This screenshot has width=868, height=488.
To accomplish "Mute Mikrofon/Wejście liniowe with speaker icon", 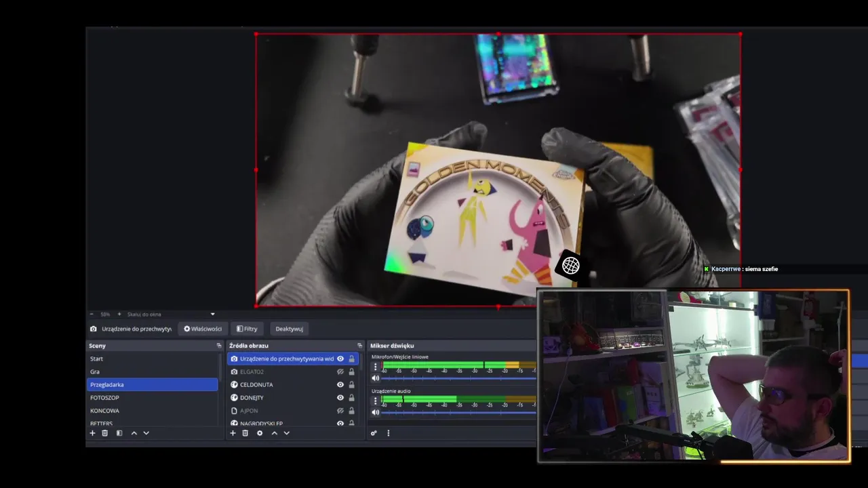I will pyautogui.click(x=375, y=378).
